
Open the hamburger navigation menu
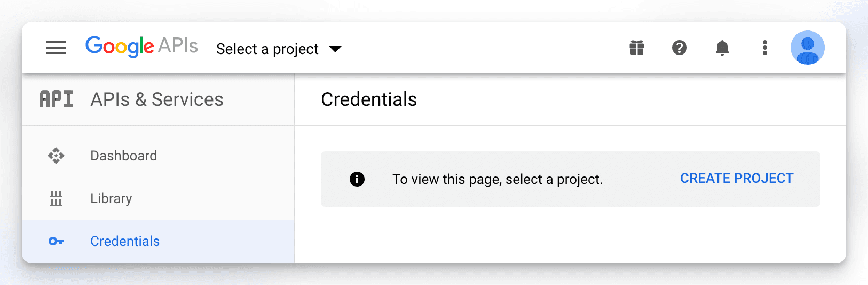point(56,48)
